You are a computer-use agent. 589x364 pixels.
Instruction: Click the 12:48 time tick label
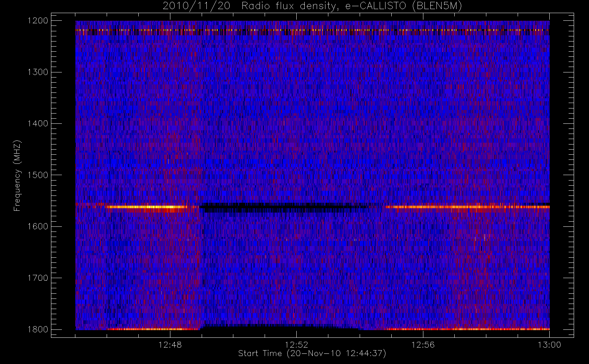[170, 345]
